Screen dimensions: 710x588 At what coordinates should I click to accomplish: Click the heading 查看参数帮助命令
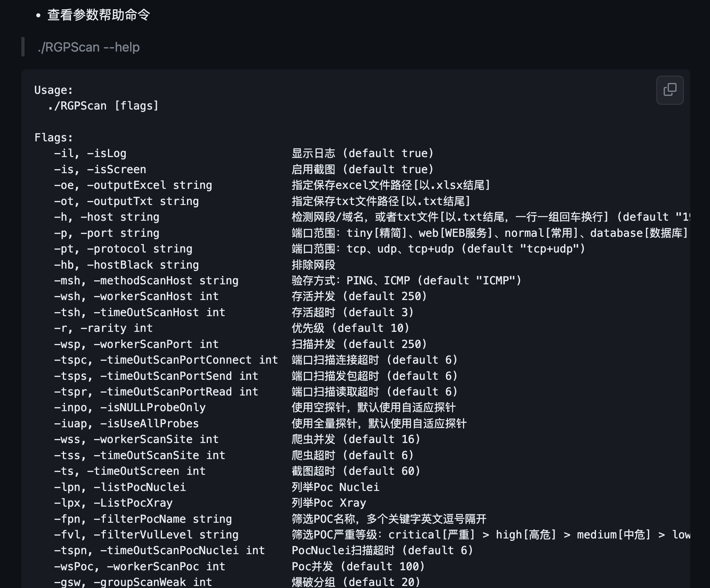[x=99, y=15]
